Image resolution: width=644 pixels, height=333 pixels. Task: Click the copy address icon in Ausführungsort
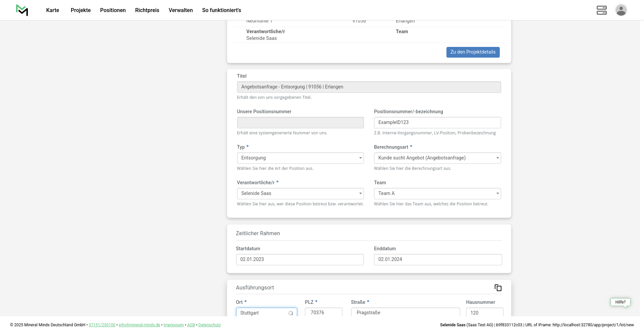point(498,288)
